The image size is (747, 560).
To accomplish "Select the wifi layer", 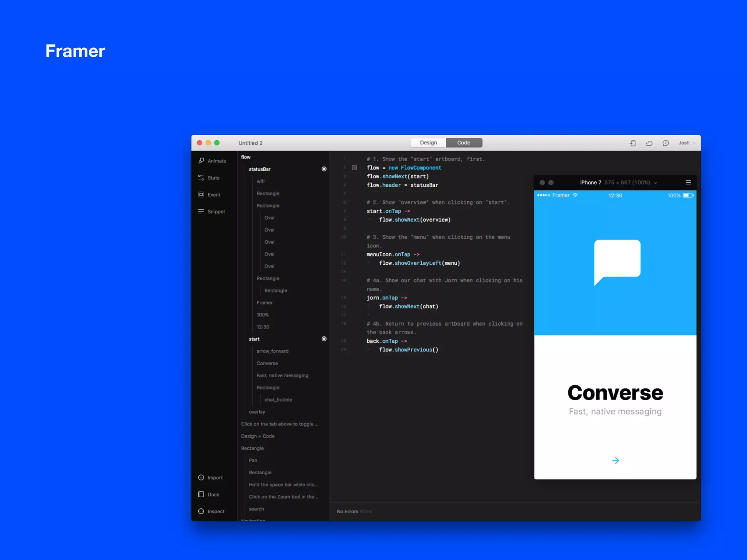I will pos(260,181).
